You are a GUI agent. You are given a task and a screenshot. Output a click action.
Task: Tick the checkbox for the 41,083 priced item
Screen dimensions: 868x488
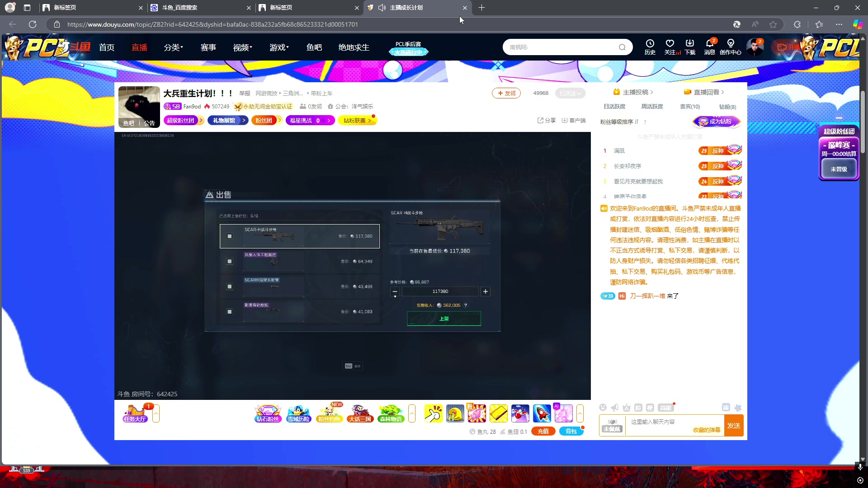pos(230,312)
